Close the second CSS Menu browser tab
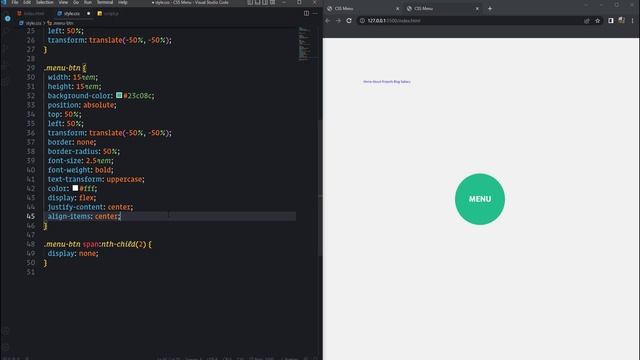640x360 pixels. pyautogui.click(x=477, y=9)
